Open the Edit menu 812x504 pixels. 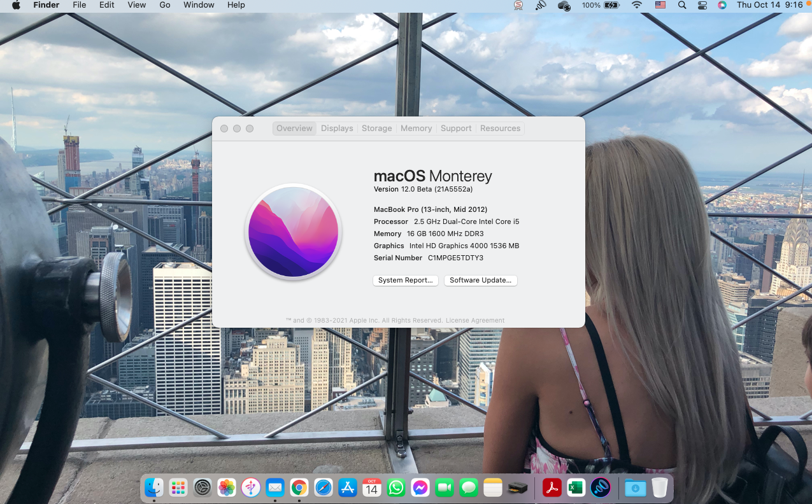pyautogui.click(x=107, y=5)
